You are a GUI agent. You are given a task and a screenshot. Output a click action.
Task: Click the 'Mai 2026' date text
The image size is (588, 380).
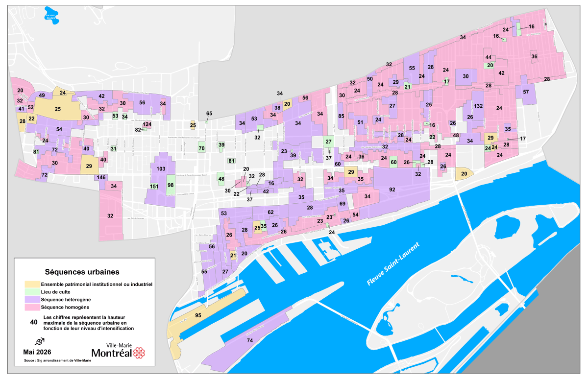[37, 352]
